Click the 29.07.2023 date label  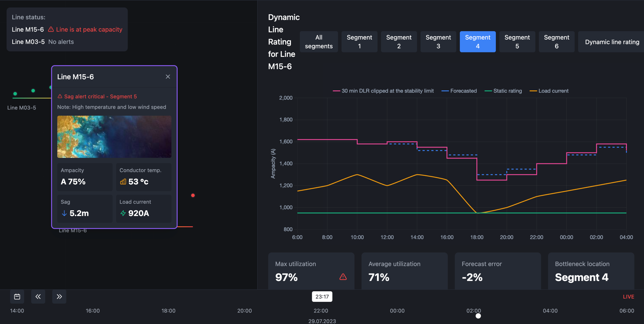pos(322,321)
